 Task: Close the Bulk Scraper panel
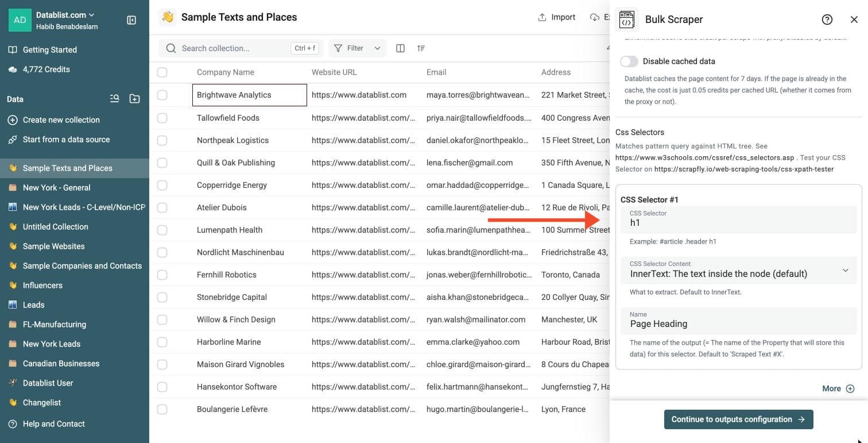[x=854, y=20]
